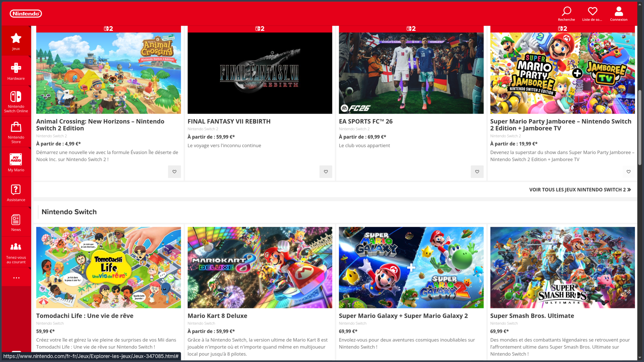Click the Mario Kart 8 Deluxe cover image
Viewport: 644px width, 362px height.
[260, 267]
